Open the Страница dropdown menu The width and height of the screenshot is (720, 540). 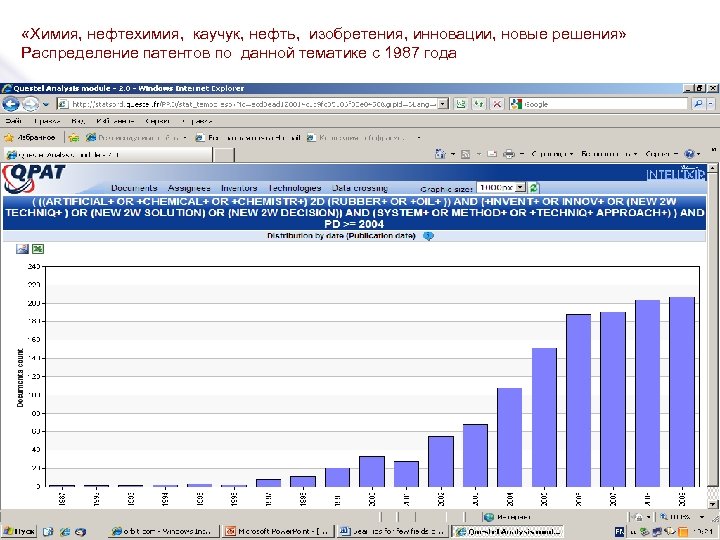(x=552, y=154)
